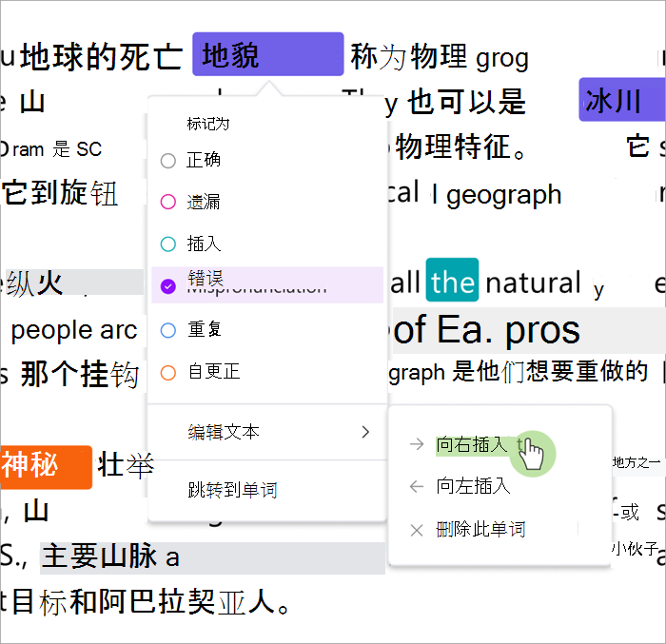
Task: Click the X icon beside 删除此单词
Action: coord(417,530)
